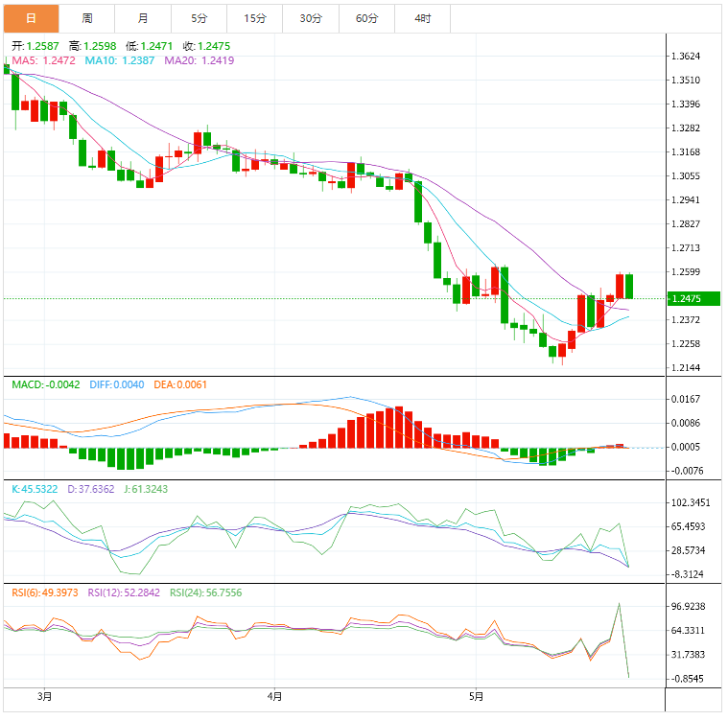This screenshot has height=720, width=728.
Task: Click the open price 1.2587 value
Action: pos(43,46)
